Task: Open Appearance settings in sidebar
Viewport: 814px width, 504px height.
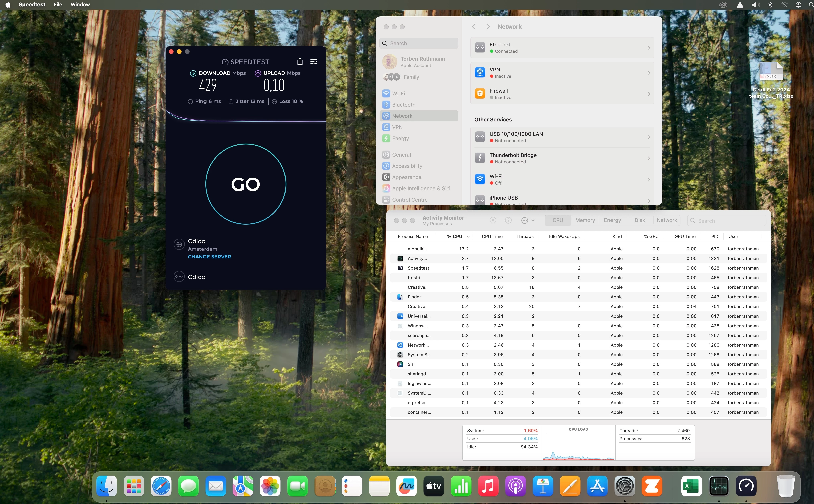Action: pyautogui.click(x=419, y=177)
